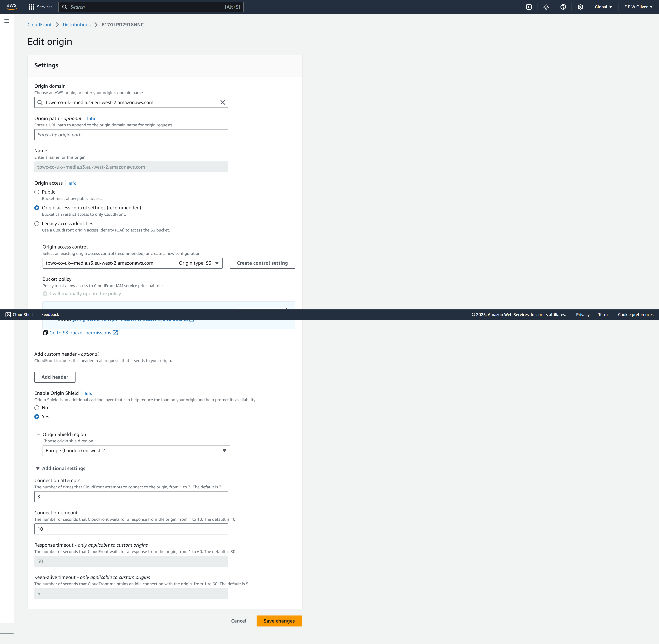Select 'I will manually update the policy'

[45, 294]
